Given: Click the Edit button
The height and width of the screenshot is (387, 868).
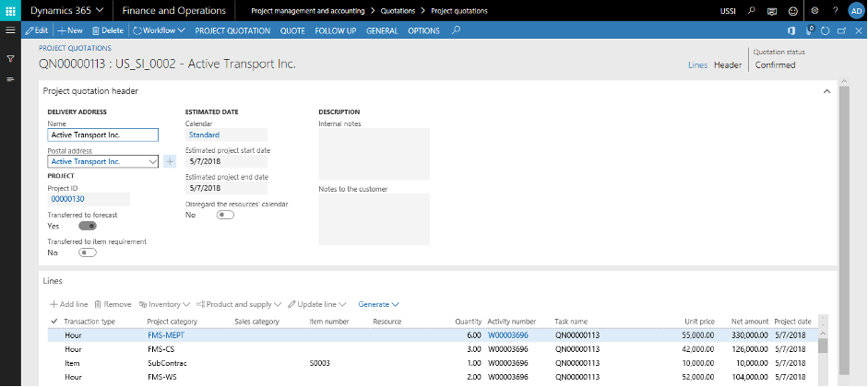Looking at the screenshot, I should (37, 31).
